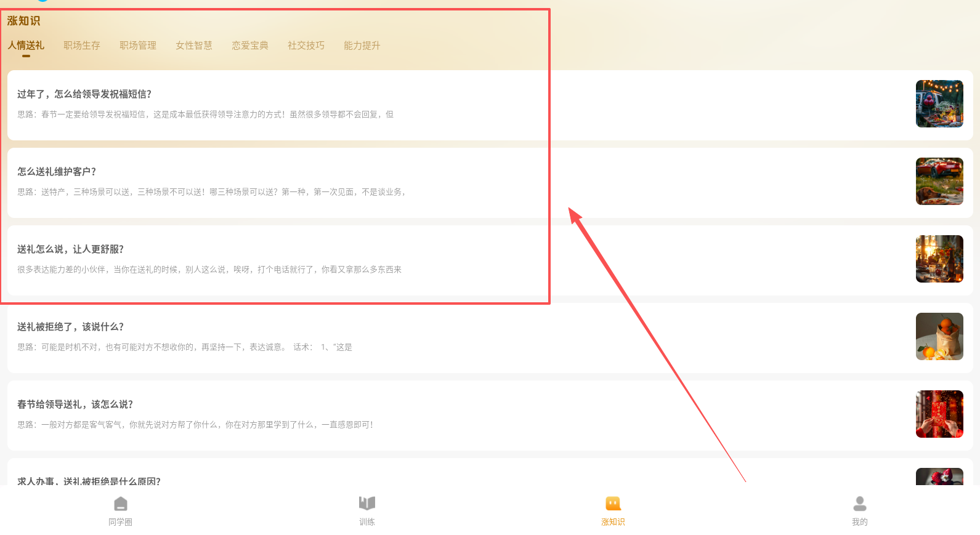The width and height of the screenshot is (980, 535).
Task: Open the 训练 book icon
Action: point(367,504)
